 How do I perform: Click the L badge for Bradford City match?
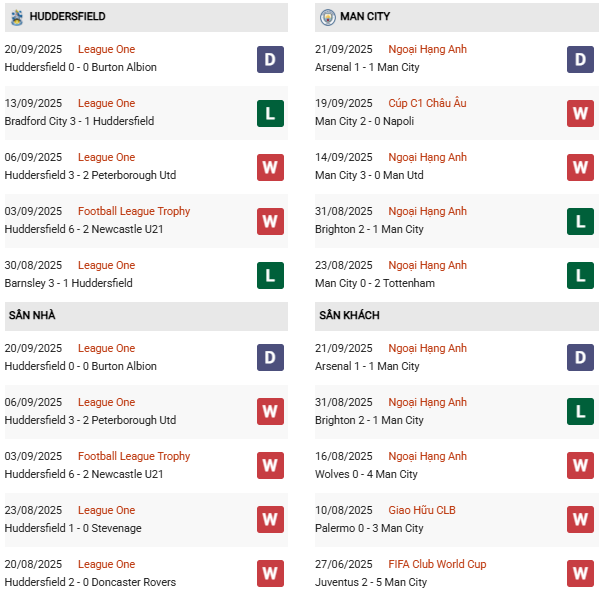270,113
